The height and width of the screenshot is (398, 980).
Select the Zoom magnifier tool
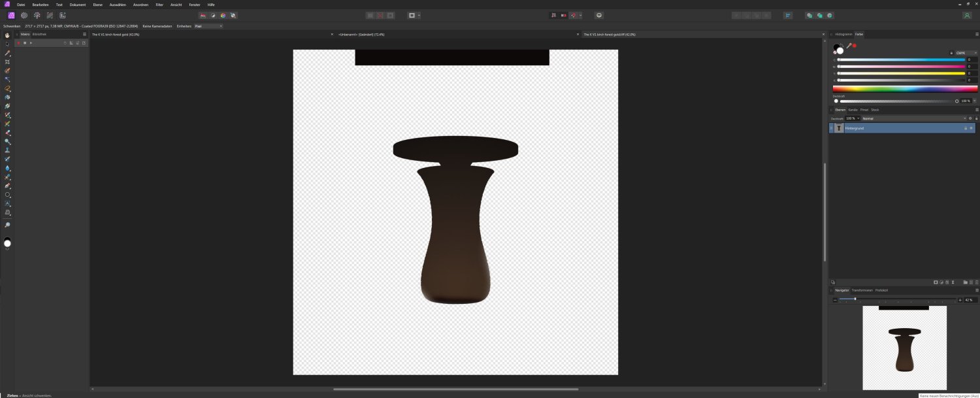click(x=7, y=225)
